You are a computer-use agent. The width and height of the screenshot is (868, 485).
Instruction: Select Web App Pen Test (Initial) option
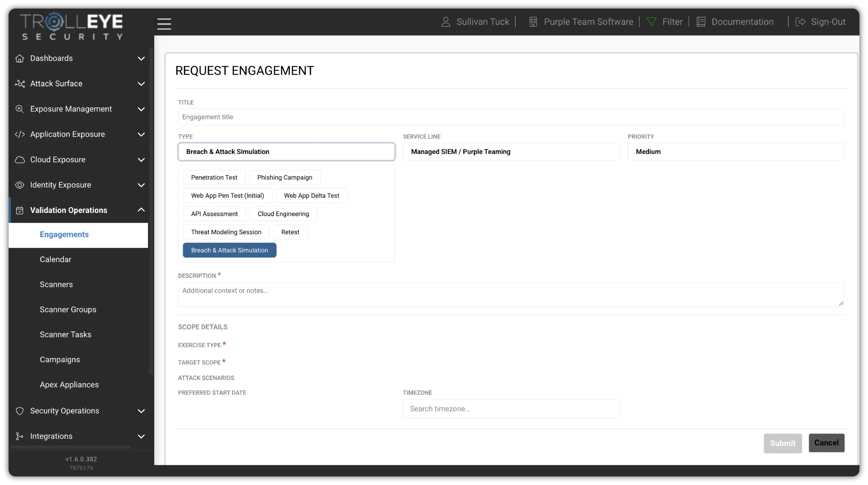228,196
